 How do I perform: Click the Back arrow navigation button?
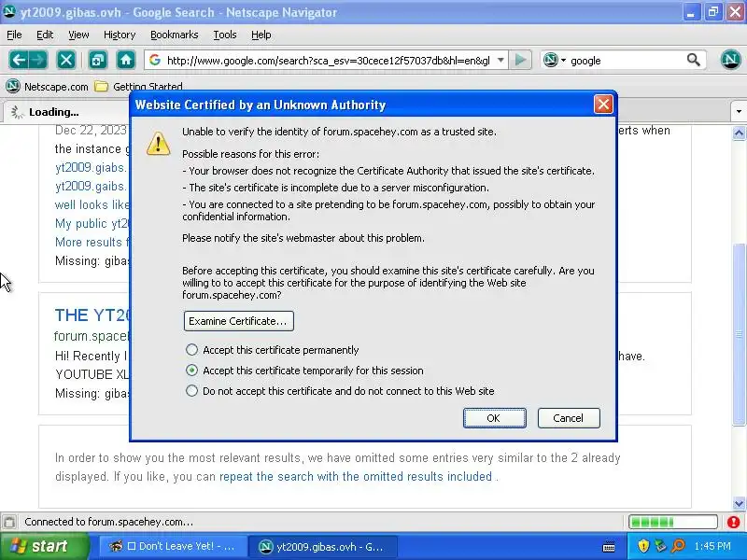18,60
